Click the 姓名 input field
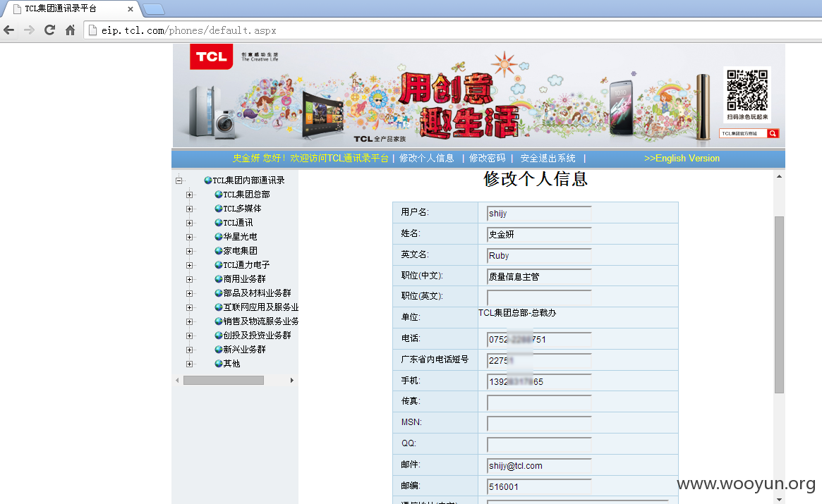Screen dimensions: 822x504 point(539,234)
